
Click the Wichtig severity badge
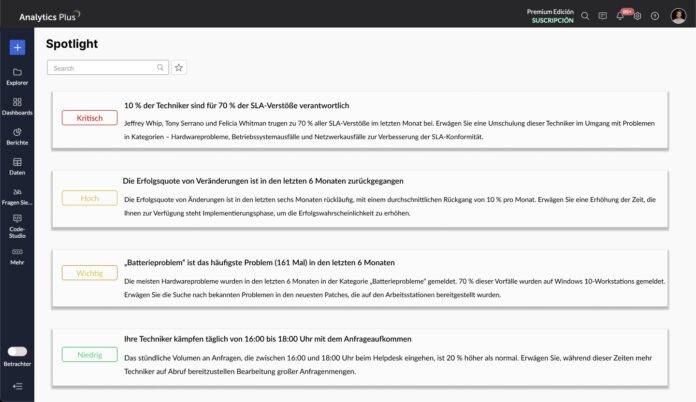point(90,273)
